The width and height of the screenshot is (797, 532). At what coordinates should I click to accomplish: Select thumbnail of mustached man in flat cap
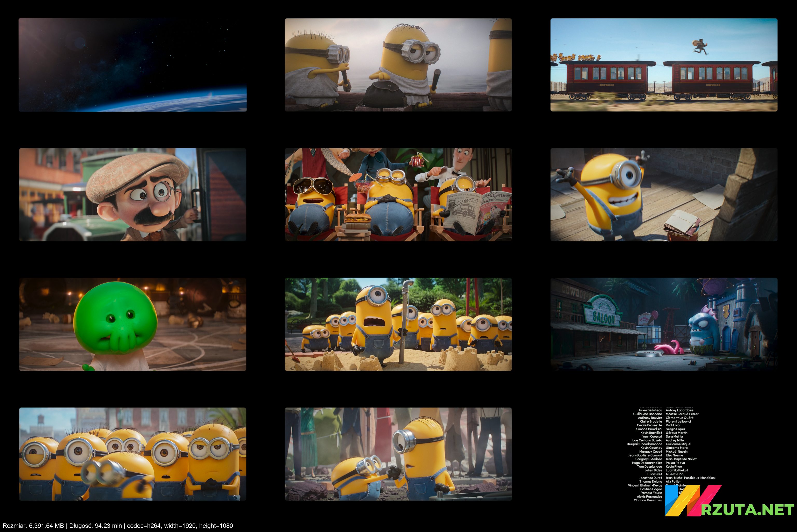click(x=133, y=195)
